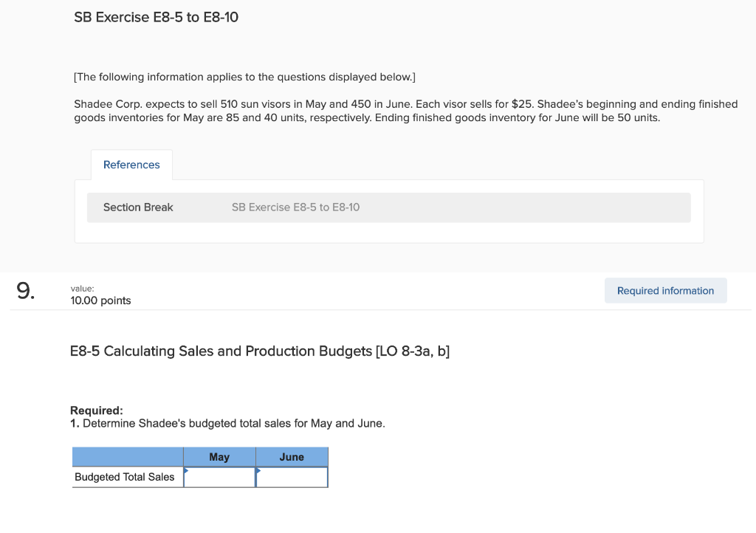Click the Shadee Corp. problem description paragraph
756x533 pixels.
coord(405,111)
